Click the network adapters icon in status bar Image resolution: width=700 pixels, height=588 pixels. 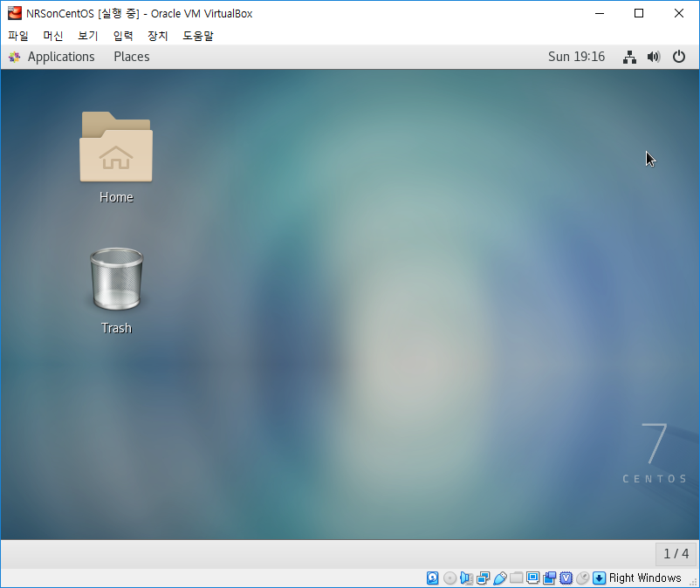[483, 578]
